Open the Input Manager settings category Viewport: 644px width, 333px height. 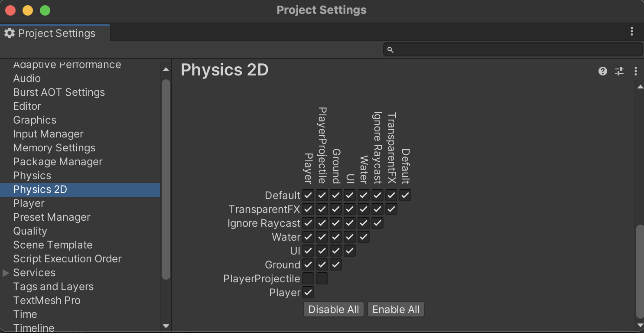click(48, 134)
